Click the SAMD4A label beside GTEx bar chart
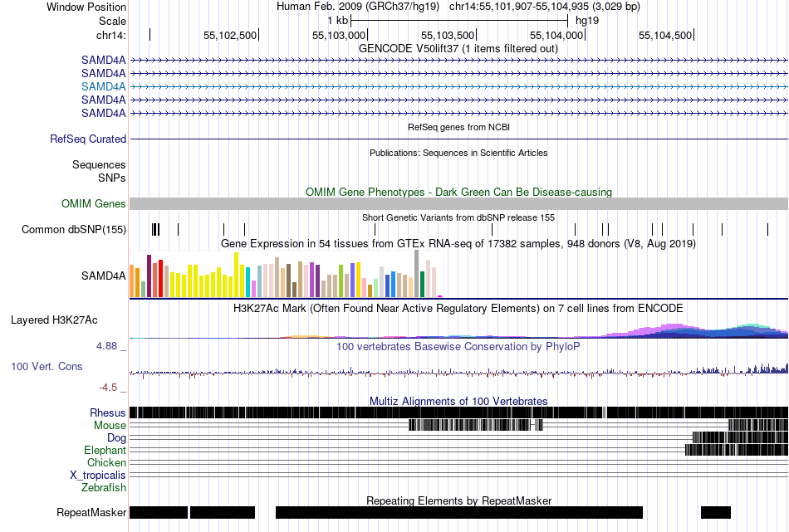 point(103,276)
